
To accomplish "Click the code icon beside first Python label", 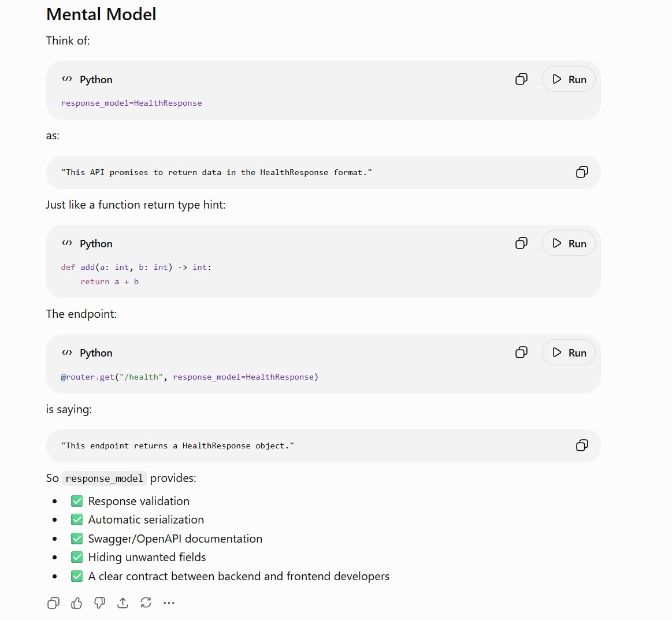I will (67, 79).
